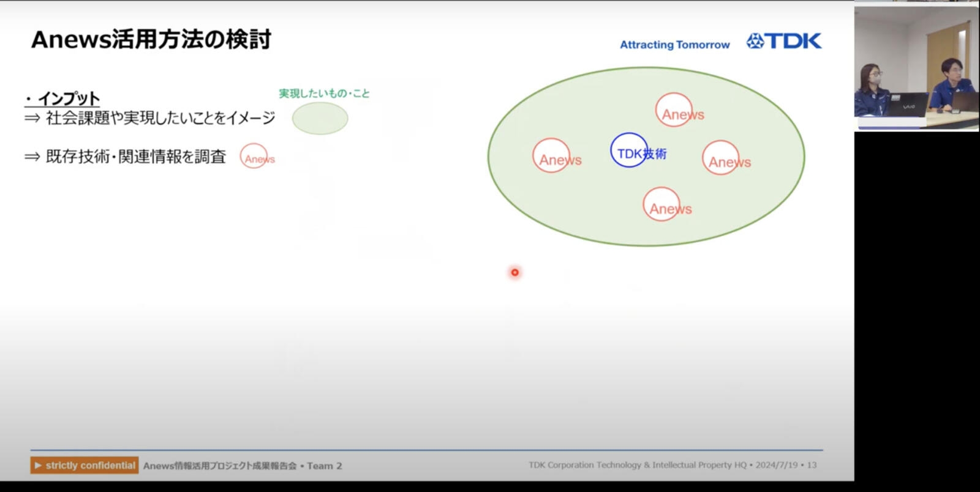This screenshot has height=492, width=980.
Task: Click the small green ellipse under the label
Action: click(320, 118)
